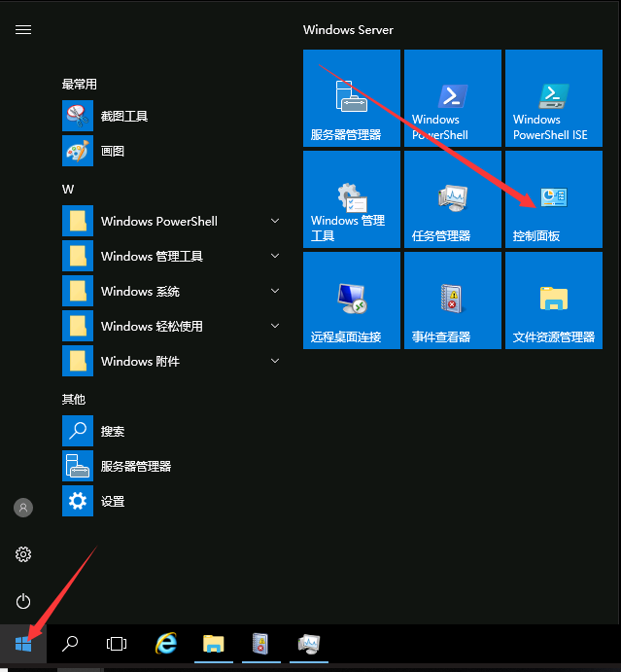Image resolution: width=621 pixels, height=672 pixels.
Task: Click the 最常用 section header
Action: [x=80, y=84]
